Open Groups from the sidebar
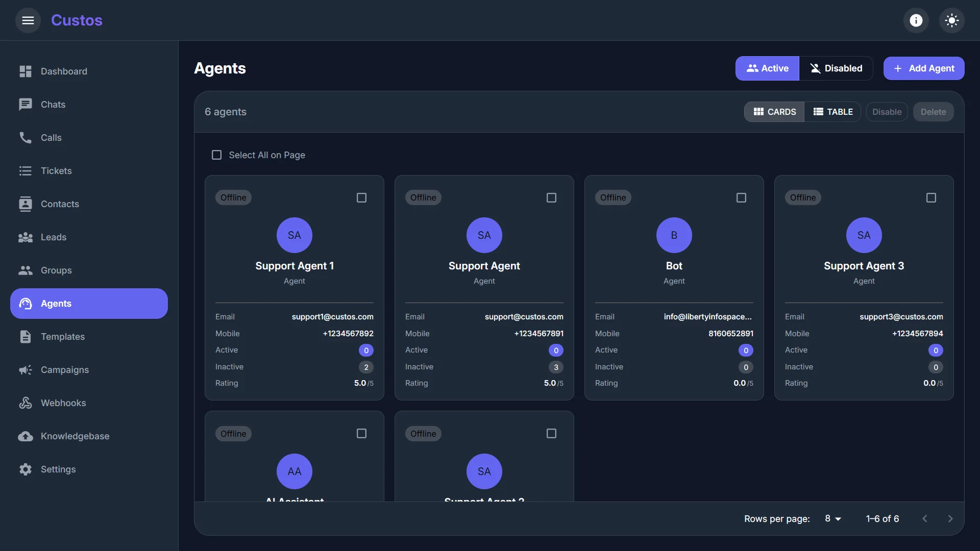Image resolution: width=980 pixels, height=551 pixels. [89, 270]
